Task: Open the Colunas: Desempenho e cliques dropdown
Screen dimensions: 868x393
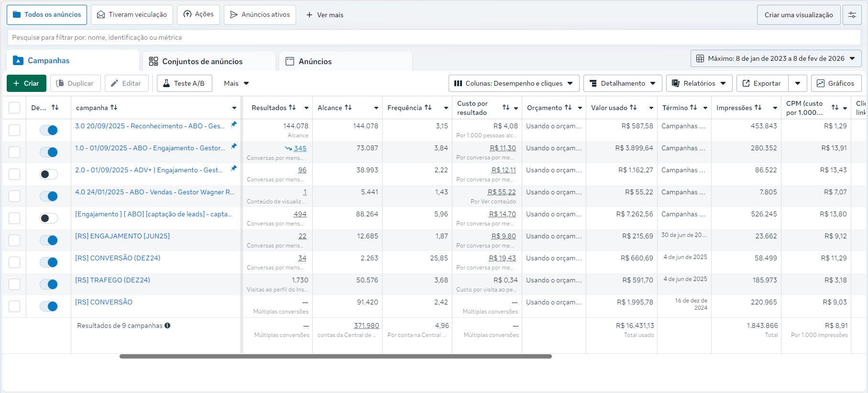Action: [x=514, y=83]
